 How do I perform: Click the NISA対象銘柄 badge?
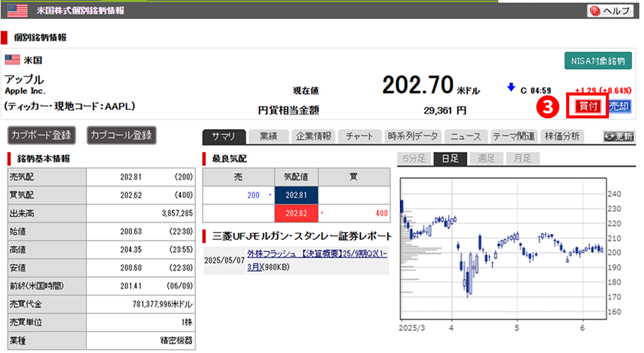[x=599, y=61]
